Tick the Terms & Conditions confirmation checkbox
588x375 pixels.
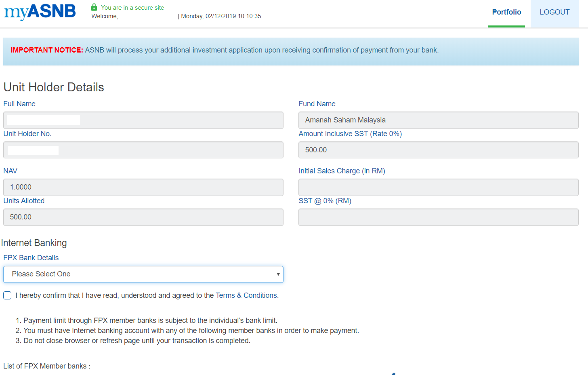7,295
